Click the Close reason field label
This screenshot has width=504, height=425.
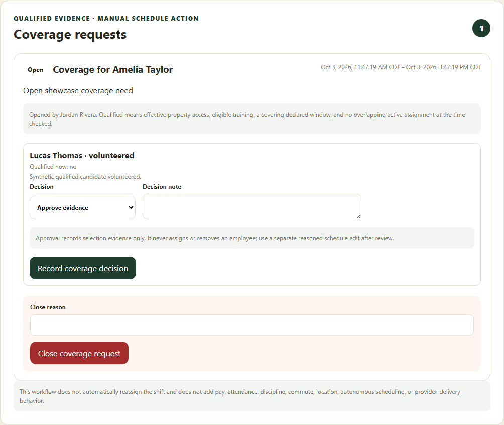click(x=48, y=307)
